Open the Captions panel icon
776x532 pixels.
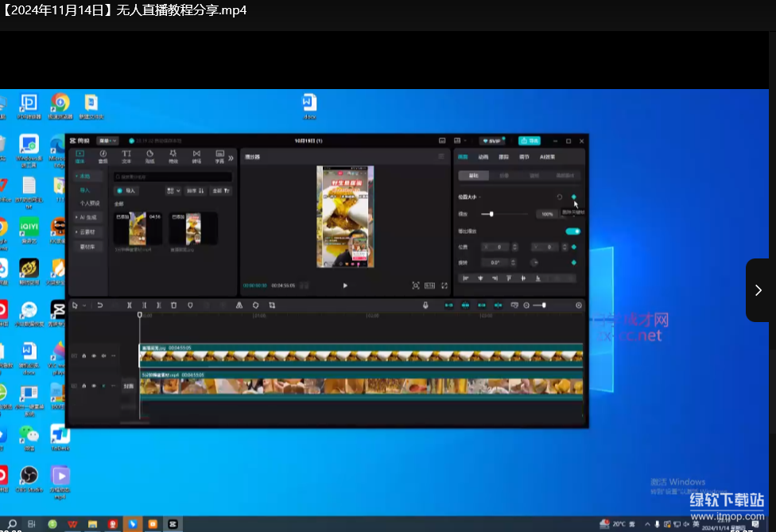(x=219, y=157)
